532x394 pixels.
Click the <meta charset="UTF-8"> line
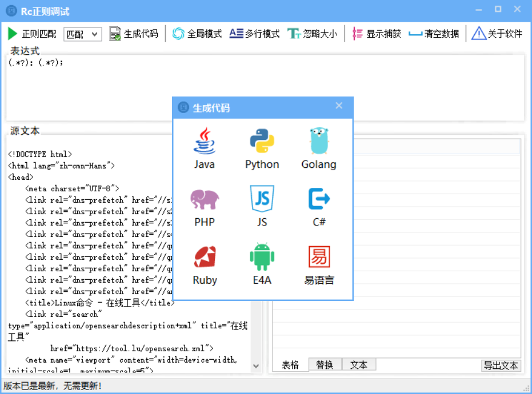click(x=72, y=188)
